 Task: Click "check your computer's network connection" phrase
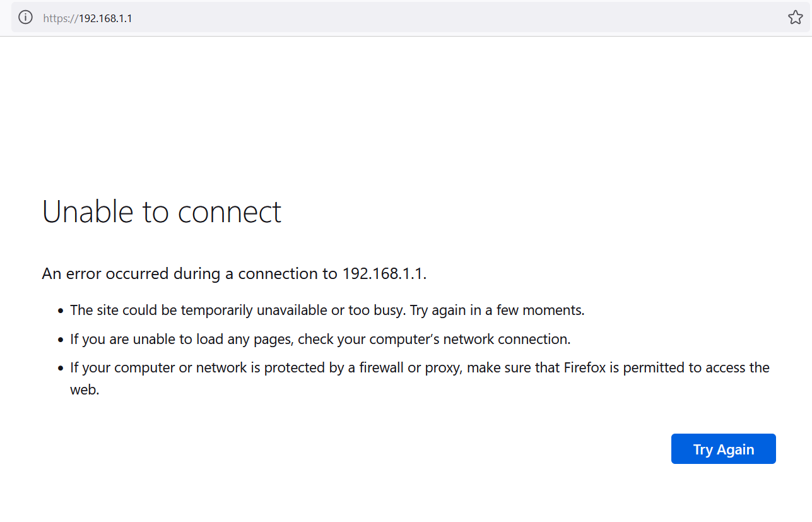click(433, 340)
